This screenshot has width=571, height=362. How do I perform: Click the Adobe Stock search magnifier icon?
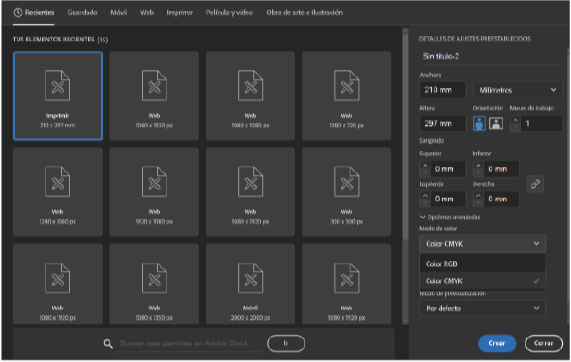pyautogui.click(x=108, y=343)
